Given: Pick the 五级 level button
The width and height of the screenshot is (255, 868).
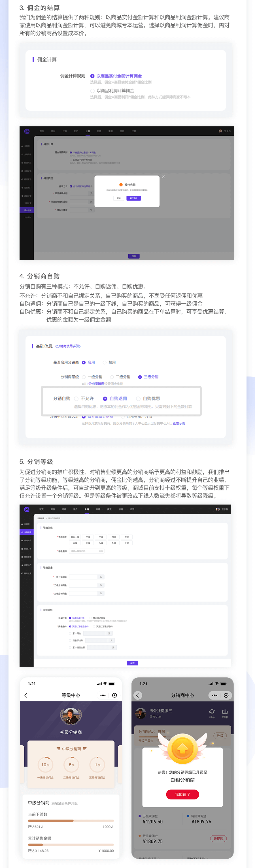Looking at the screenshot, I should (127, 537).
